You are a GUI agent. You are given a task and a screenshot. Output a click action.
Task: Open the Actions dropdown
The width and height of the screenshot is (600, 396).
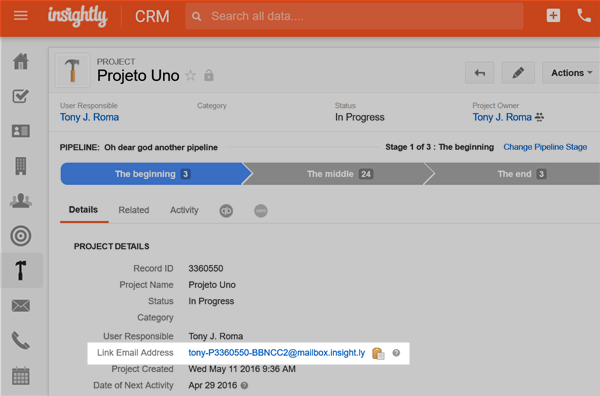tap(571, 73)
